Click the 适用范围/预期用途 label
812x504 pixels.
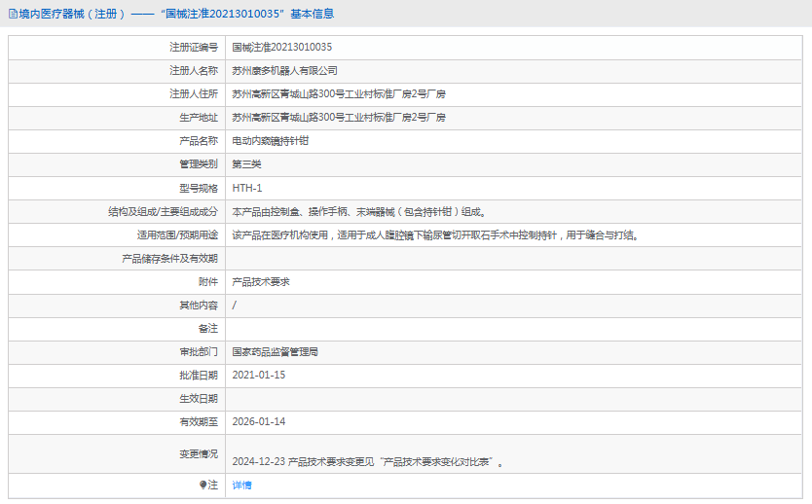(177, 234)
